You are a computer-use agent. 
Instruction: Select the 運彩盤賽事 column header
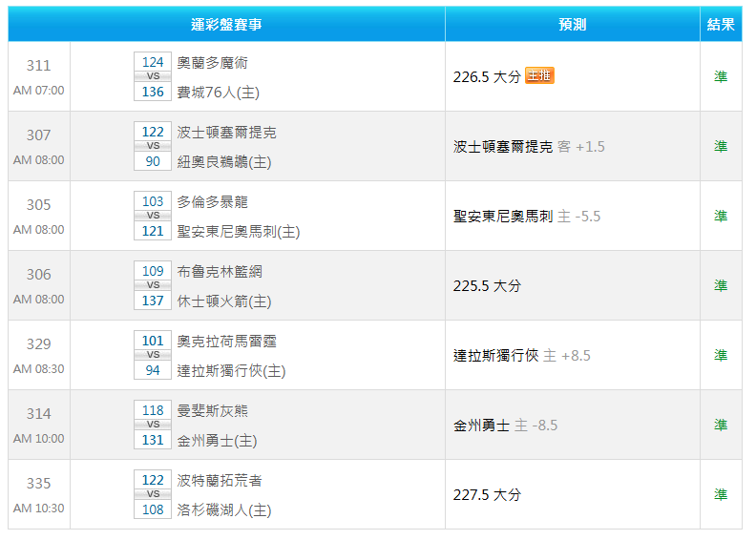pos(226,24)
